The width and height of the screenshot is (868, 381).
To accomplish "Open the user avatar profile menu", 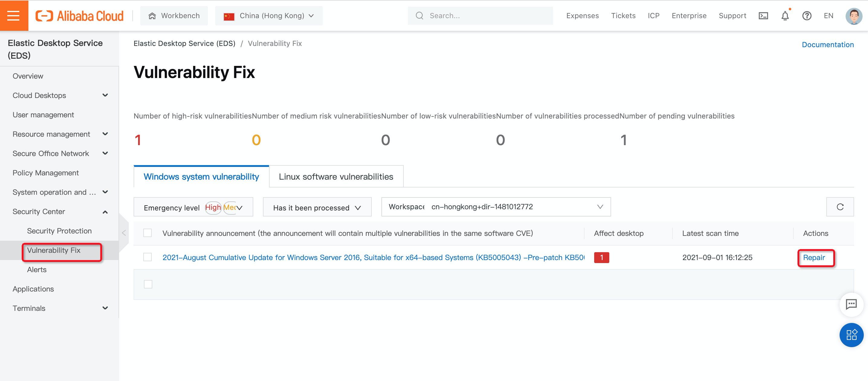I will pyautogui.click(x=853, y=16).
